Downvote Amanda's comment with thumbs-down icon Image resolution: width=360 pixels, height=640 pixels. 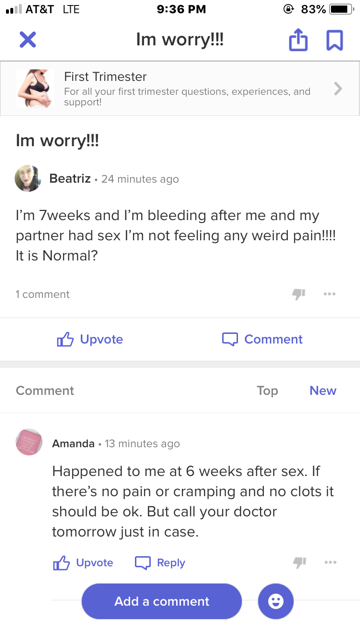tap(300, 562)
